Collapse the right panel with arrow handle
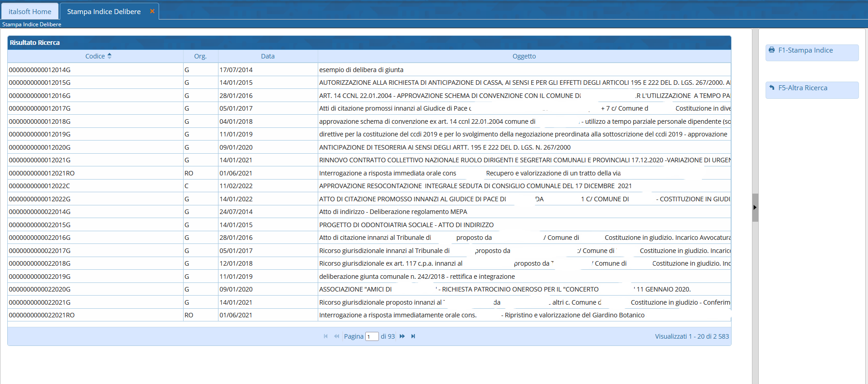The width and height of the screenshot is (868, 384). click(x=755, y=208)
